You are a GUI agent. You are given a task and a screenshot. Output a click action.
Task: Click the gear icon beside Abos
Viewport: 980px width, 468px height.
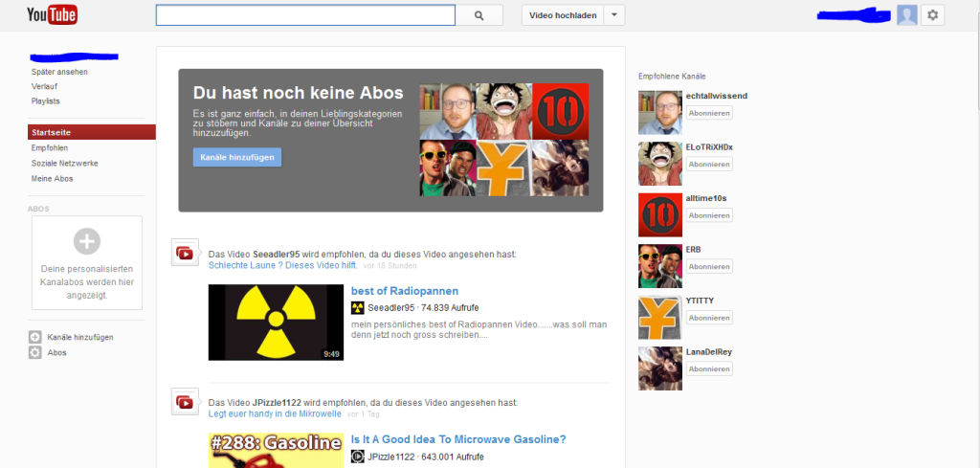coord(35,352)
